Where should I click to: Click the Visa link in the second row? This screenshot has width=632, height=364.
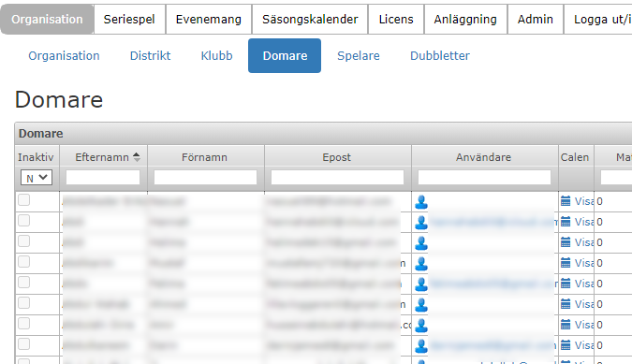pyautogui.click(x=584, y=222)
